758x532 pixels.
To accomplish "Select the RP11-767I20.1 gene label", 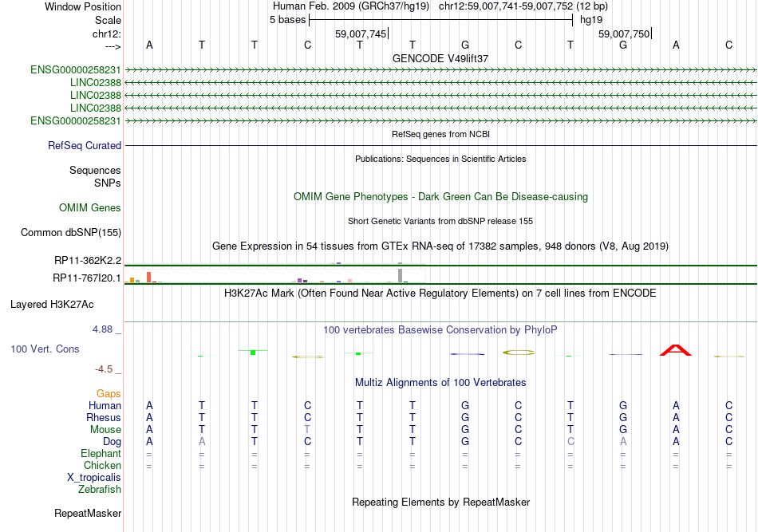I will pyautogui.click(x=87, y=278).
